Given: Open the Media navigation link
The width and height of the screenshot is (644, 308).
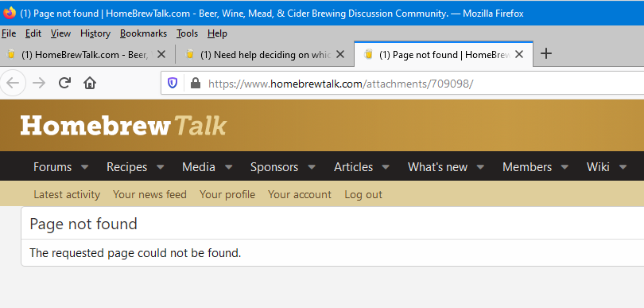Looking at the screenshot, I should pos(199,167).
